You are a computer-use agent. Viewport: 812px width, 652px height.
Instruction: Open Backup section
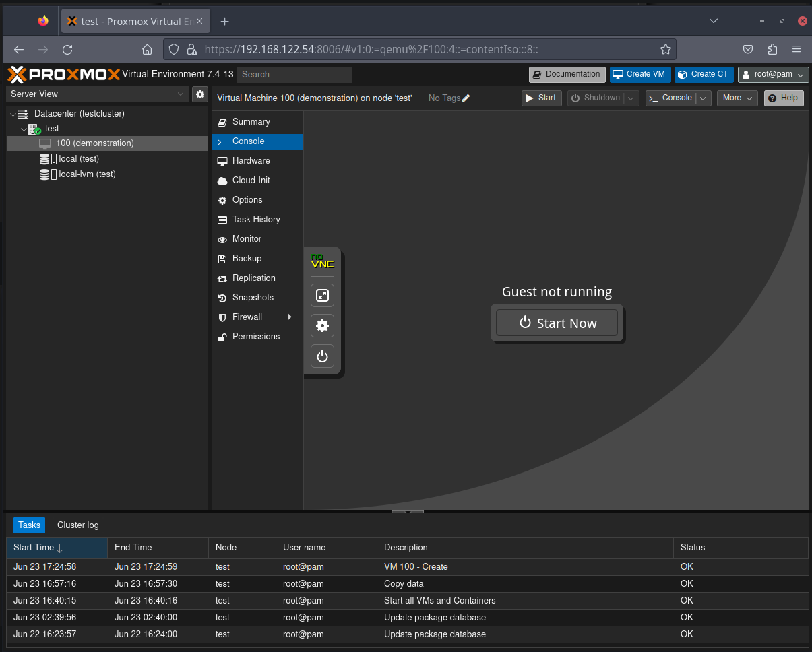pyautogui.click(x=257, y=259)
